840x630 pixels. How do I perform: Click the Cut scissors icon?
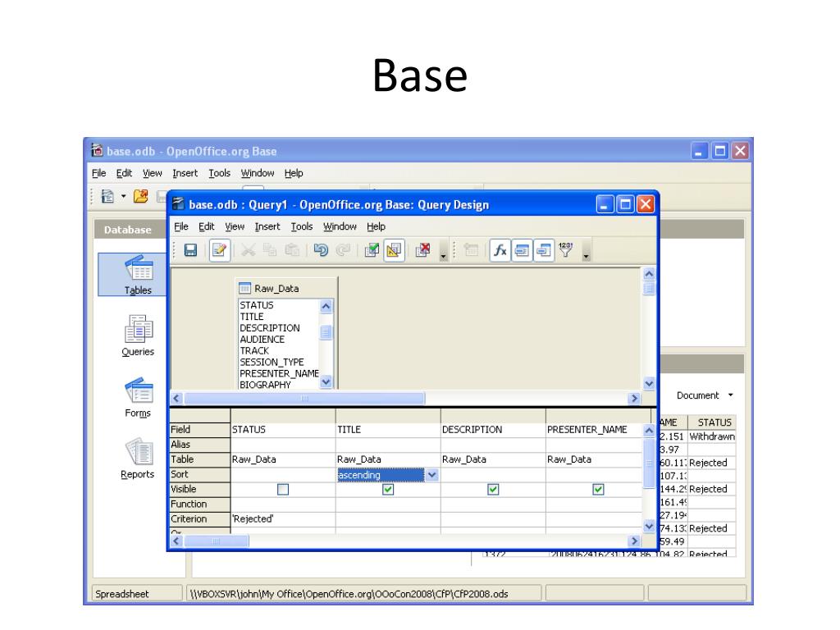tap(248, 250)
